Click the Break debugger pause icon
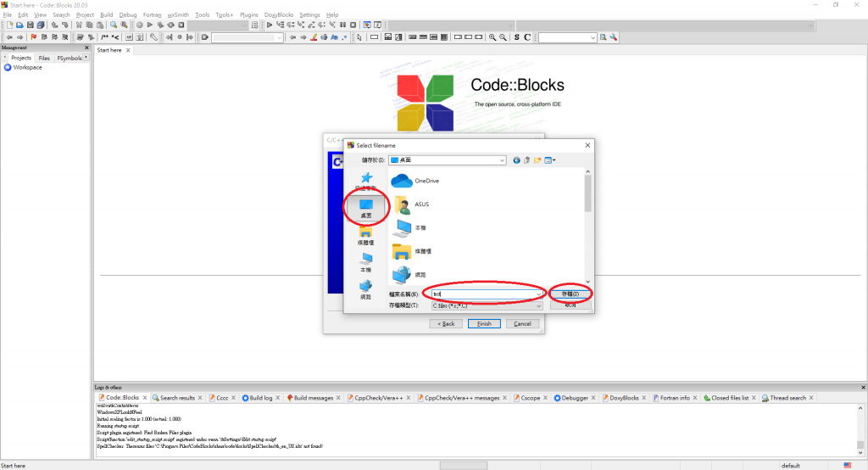868x470 pixels. (x=342, y=25)
